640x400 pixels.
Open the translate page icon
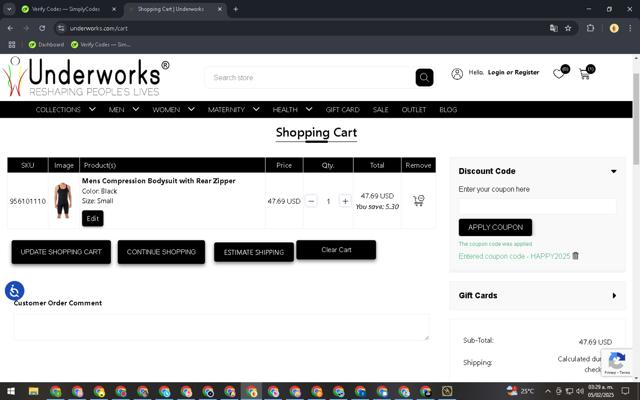(553, 28)
